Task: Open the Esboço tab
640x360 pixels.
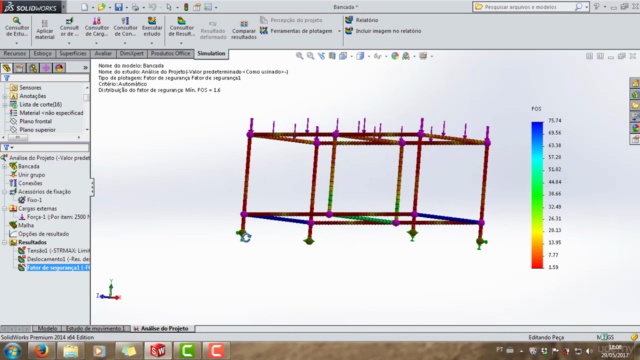Action: pyautogui.click(x=42, y=53)
